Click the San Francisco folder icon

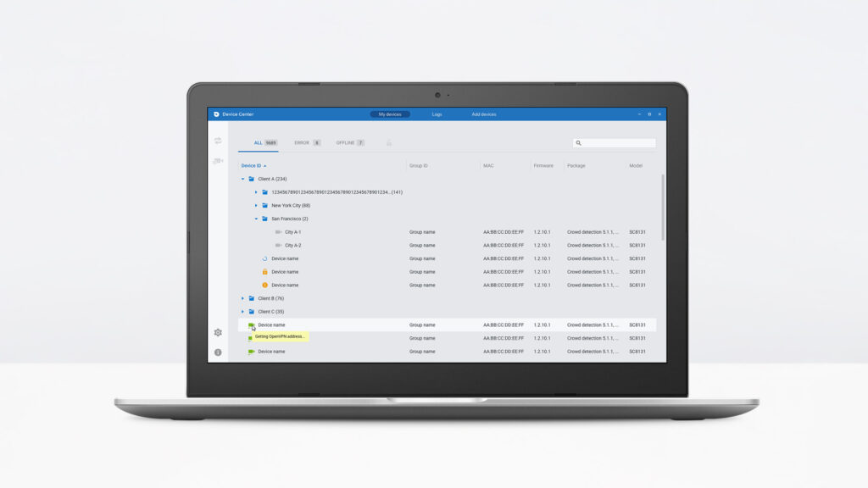tap(264, 219)
